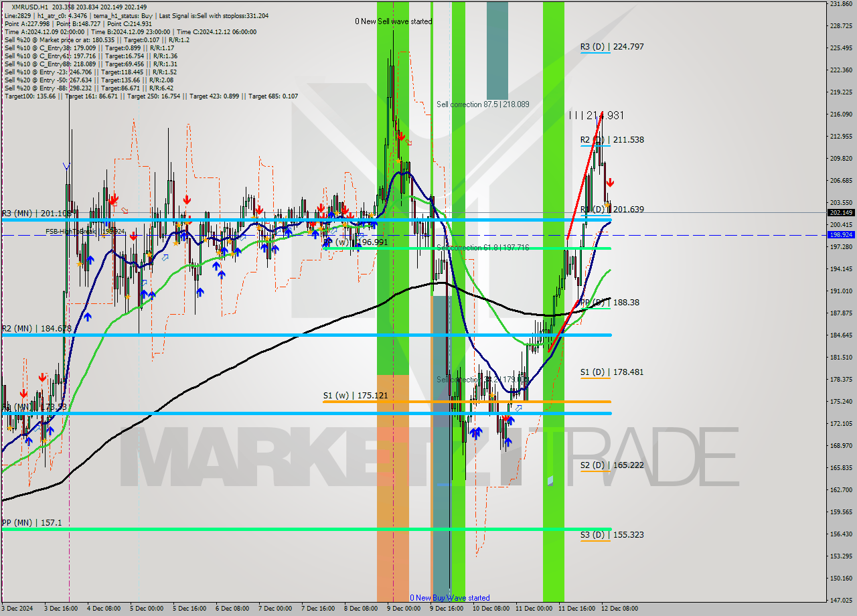Select the '4 Dec 08:00' time axis label

[x=104, y=609]
